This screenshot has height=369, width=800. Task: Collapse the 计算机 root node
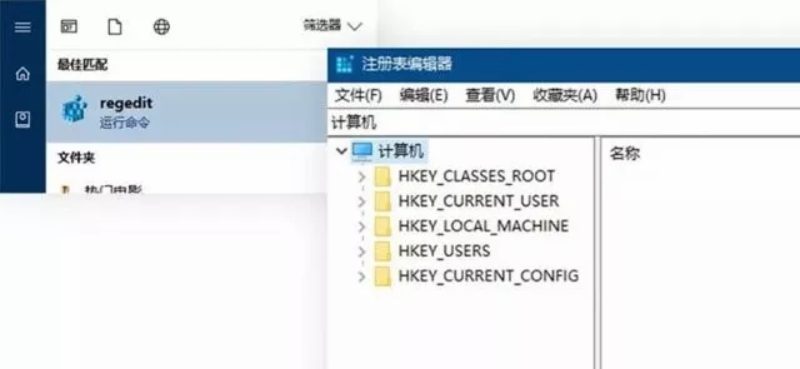point(341,151)
